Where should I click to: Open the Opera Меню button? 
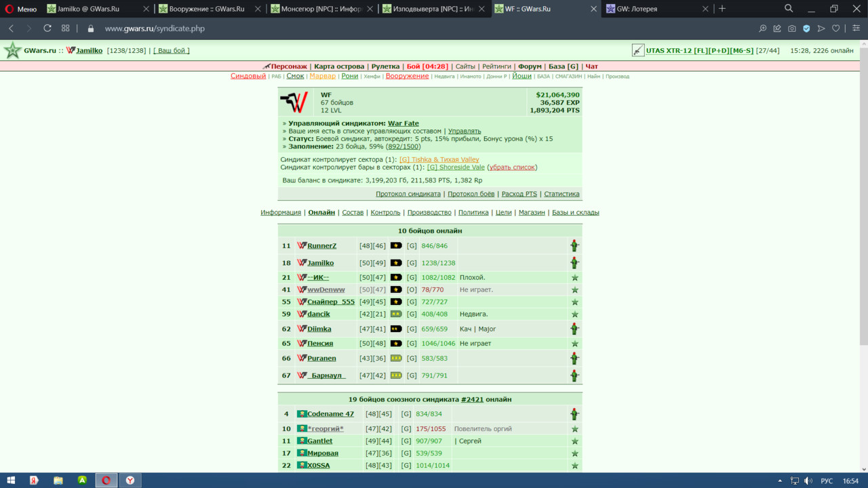(20, 9)
